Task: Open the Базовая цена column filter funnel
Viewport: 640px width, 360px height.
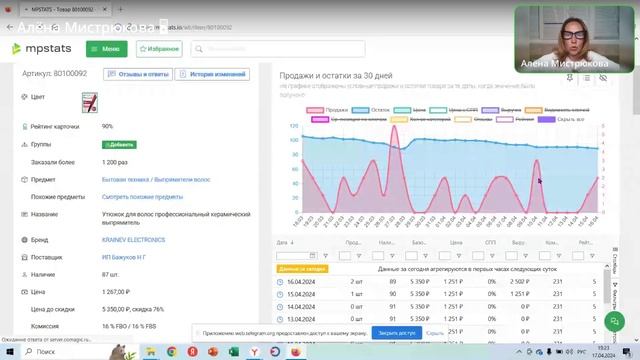Action: (425, 256)
